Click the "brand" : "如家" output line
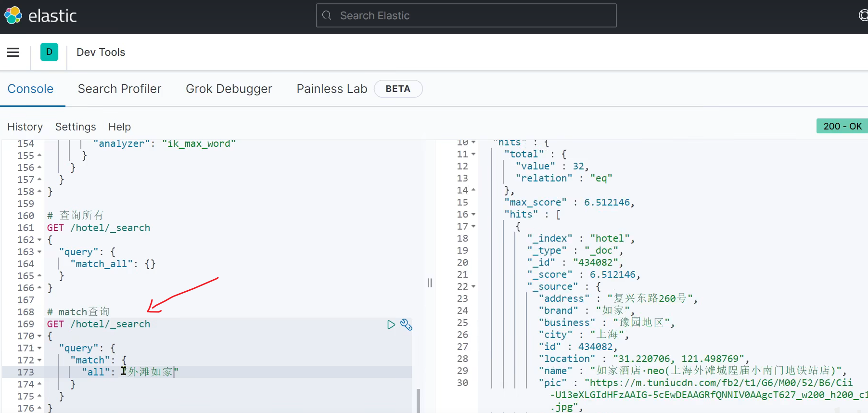 (587, 310)
